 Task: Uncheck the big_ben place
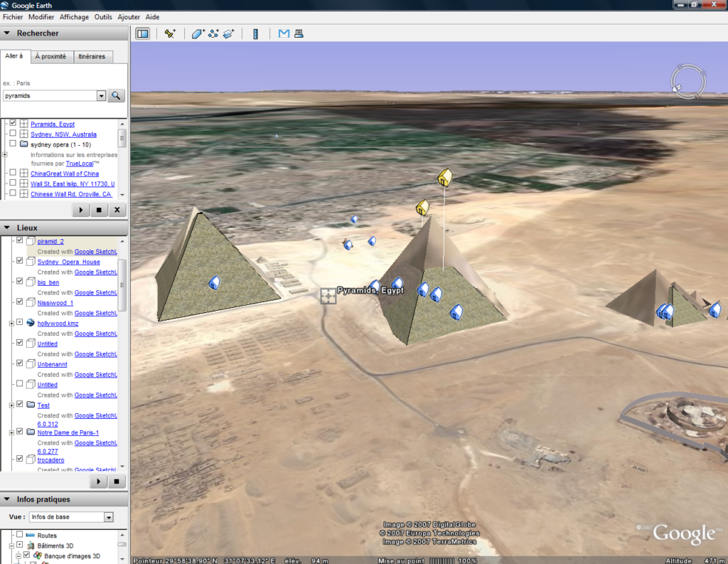coord(19,281)
